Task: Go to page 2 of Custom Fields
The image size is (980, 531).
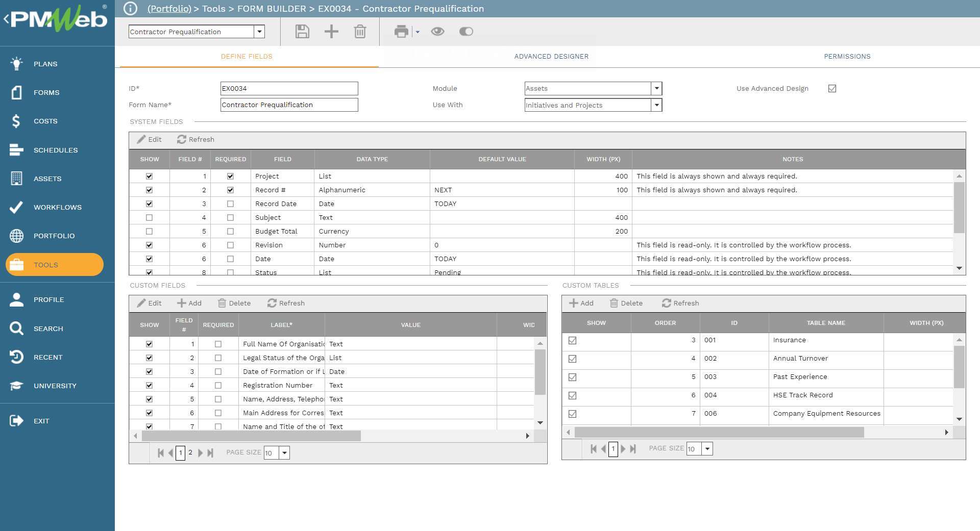Action: [x=190, y=452]
